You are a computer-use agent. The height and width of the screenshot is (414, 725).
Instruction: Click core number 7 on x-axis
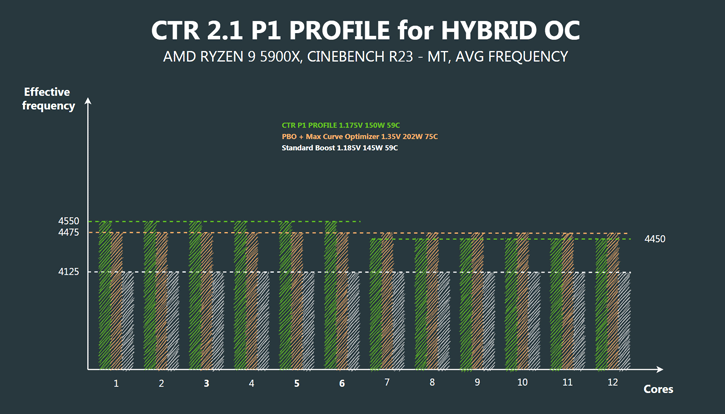[387, 382]
